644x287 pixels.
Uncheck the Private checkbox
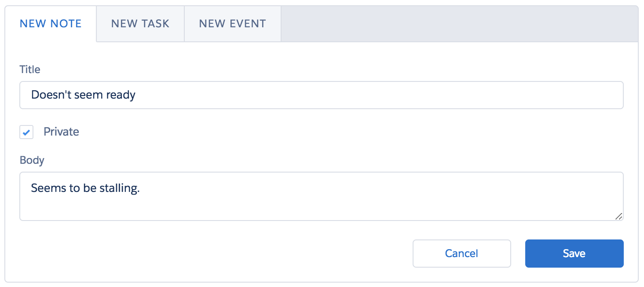(x=26, y=132)
